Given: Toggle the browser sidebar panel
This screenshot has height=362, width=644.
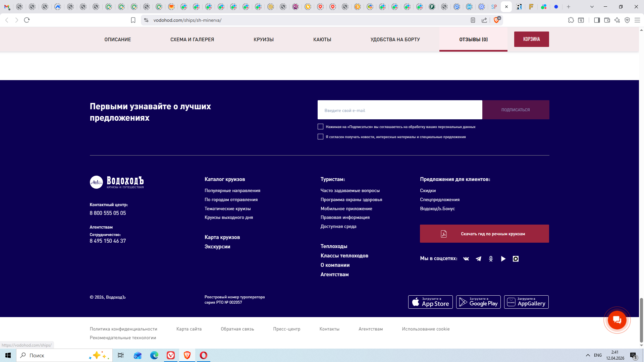Looking at the screenshot, I should 597,20.
